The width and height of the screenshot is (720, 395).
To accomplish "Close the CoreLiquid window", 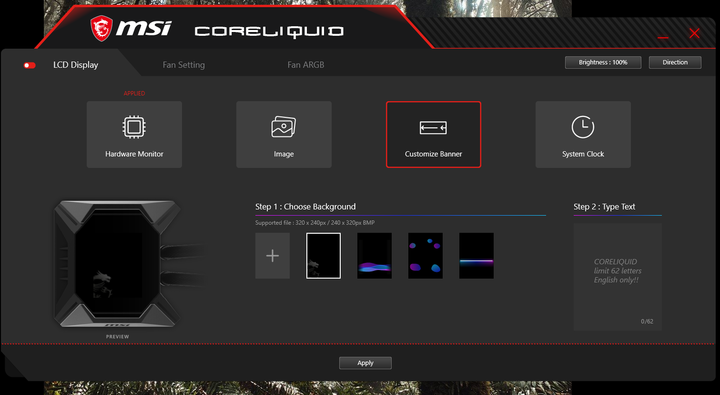I will [x=694, y=33].
